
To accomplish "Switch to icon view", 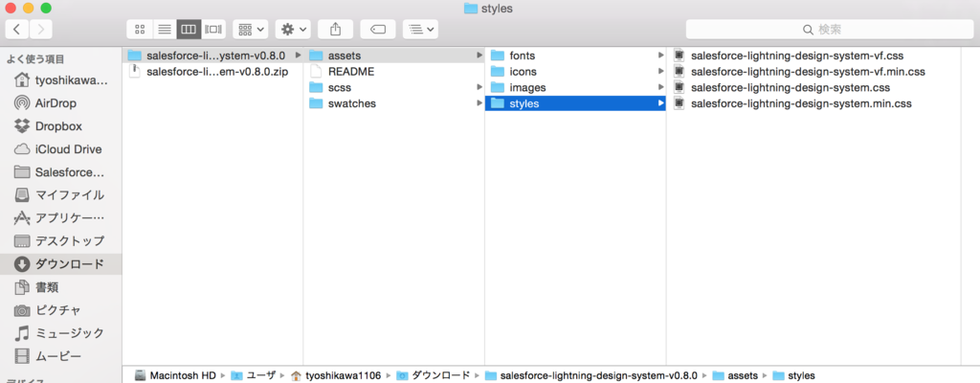I will pos(140,29).
